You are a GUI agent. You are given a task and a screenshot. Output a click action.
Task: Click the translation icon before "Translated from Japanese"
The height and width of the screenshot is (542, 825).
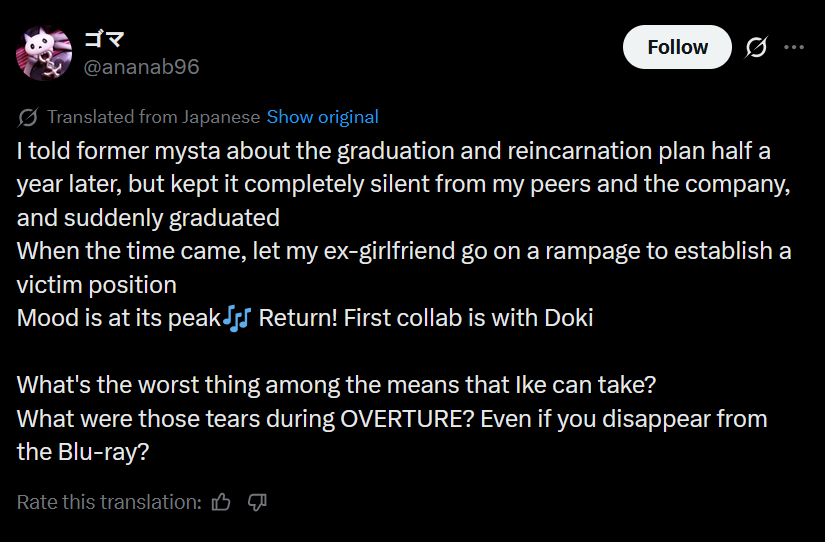pos(28,117)
